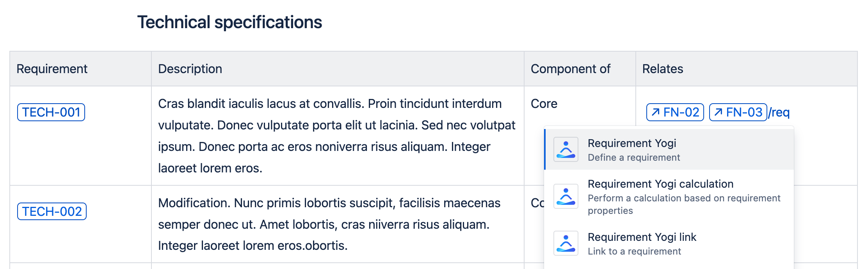Click the Requirement Yogi macro icon
Screen dimensions: 868x269
click(566, 149)
